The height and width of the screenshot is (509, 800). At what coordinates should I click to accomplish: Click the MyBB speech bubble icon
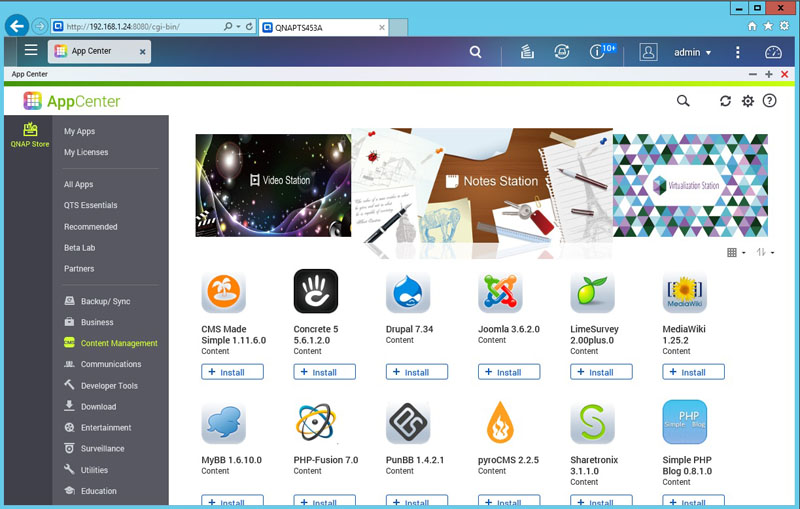coord(223,422)
